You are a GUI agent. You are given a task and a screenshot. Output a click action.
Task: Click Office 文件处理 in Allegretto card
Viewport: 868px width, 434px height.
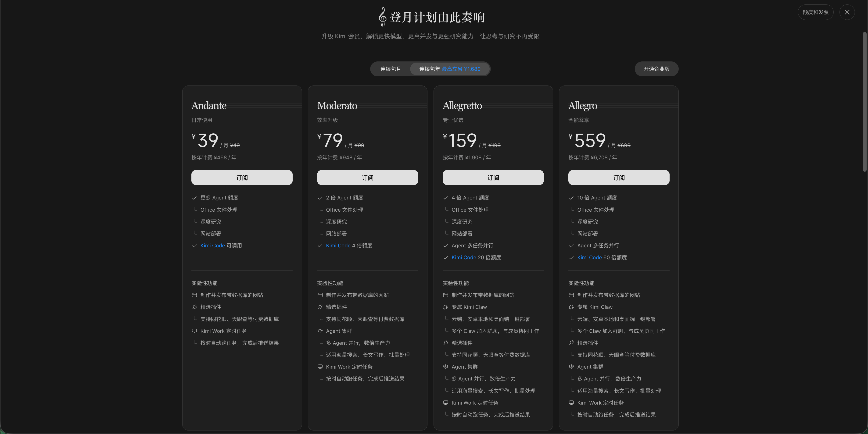point(470,210)
